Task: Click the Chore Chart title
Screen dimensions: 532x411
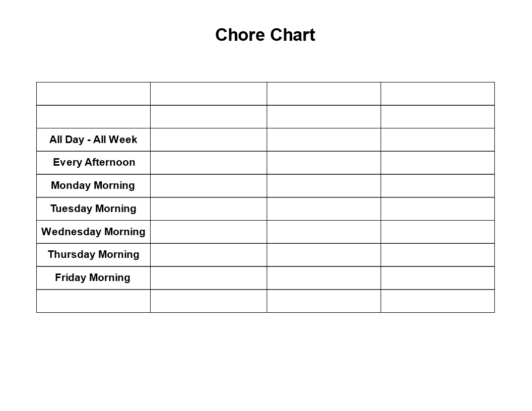Action: [265, 35]
